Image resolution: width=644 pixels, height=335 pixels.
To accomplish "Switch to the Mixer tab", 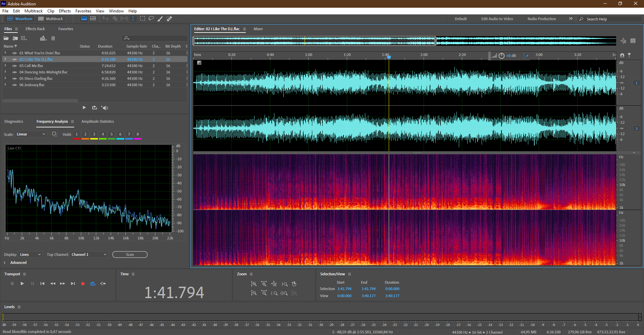I will pyautogui.click(x=258, y=29).
